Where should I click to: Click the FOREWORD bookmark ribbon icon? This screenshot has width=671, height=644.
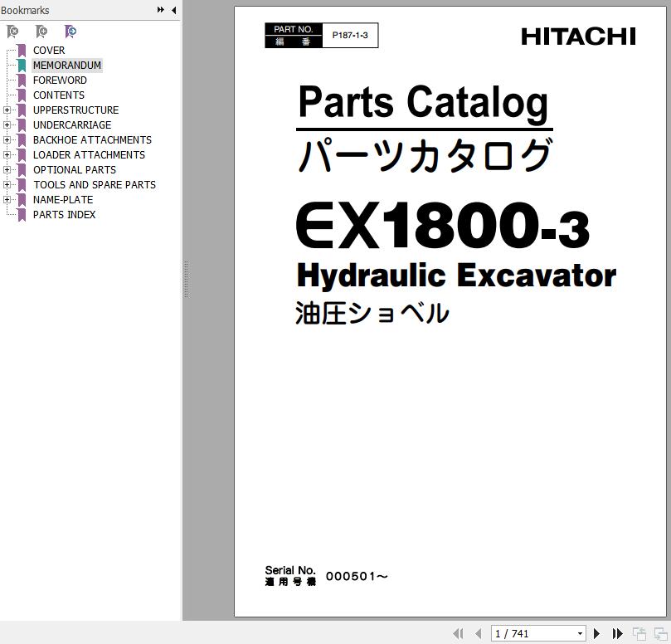[x=22, y=80]
